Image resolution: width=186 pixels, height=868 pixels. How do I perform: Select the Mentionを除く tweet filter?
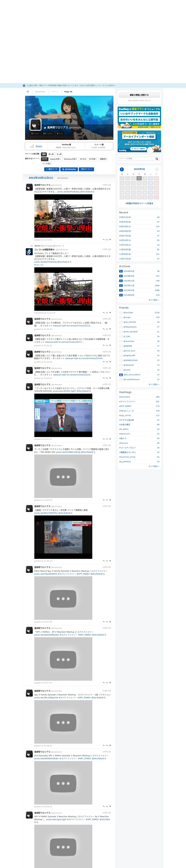tap(70, 159)
